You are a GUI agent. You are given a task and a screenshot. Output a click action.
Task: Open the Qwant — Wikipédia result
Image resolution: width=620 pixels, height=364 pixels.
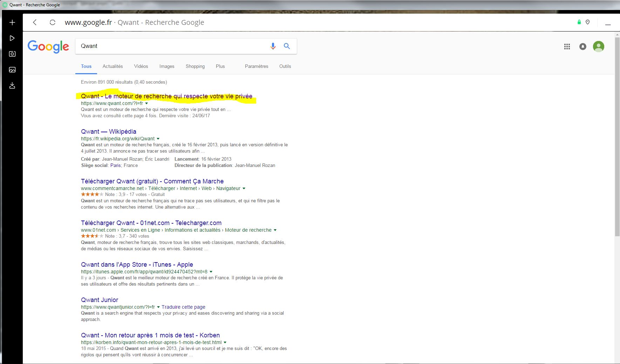(108, 132)
